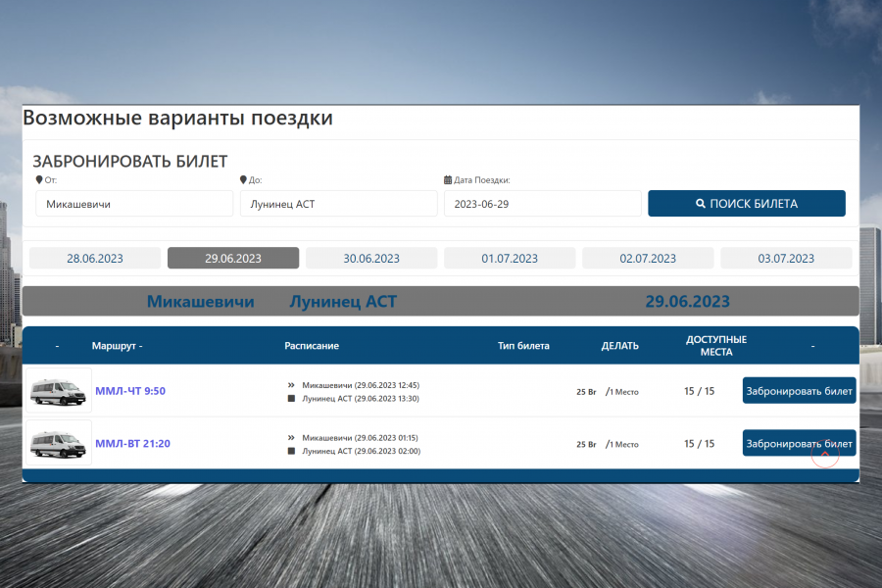
Task: Click the 15 / 15 seats in the ММЛ-ВТ row
Action: click(x=699, y=443)
